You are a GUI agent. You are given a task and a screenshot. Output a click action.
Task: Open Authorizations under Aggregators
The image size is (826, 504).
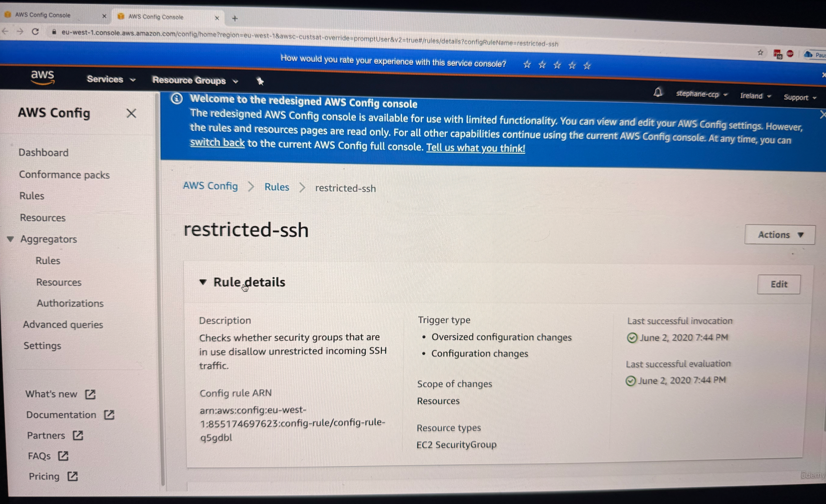pyautogui.click(x=70, y=303)
